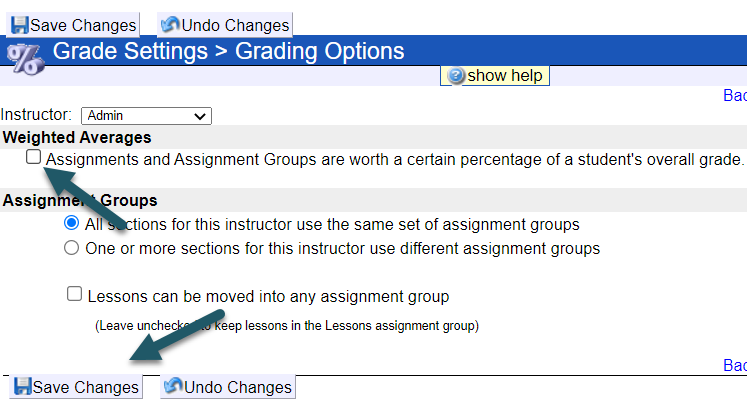Select 'One or more sections use different' radio option
Image resolution: width=747 pixels, height=416 pixels.
71,248
